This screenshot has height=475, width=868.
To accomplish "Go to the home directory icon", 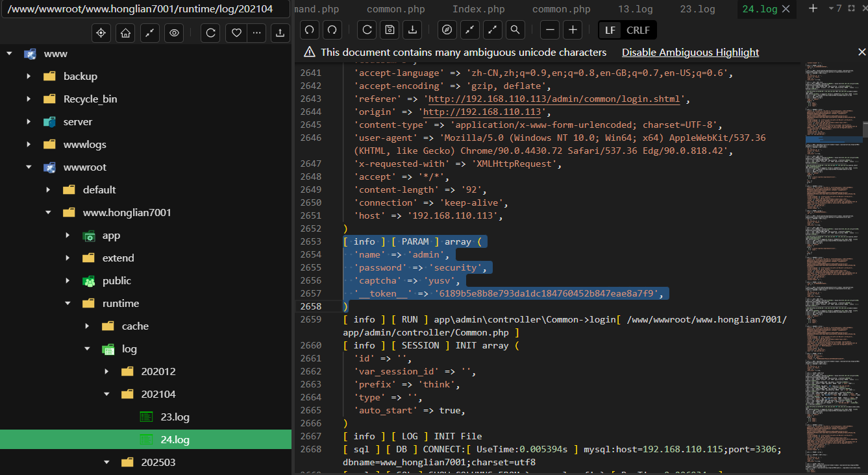I will point(125,33).
